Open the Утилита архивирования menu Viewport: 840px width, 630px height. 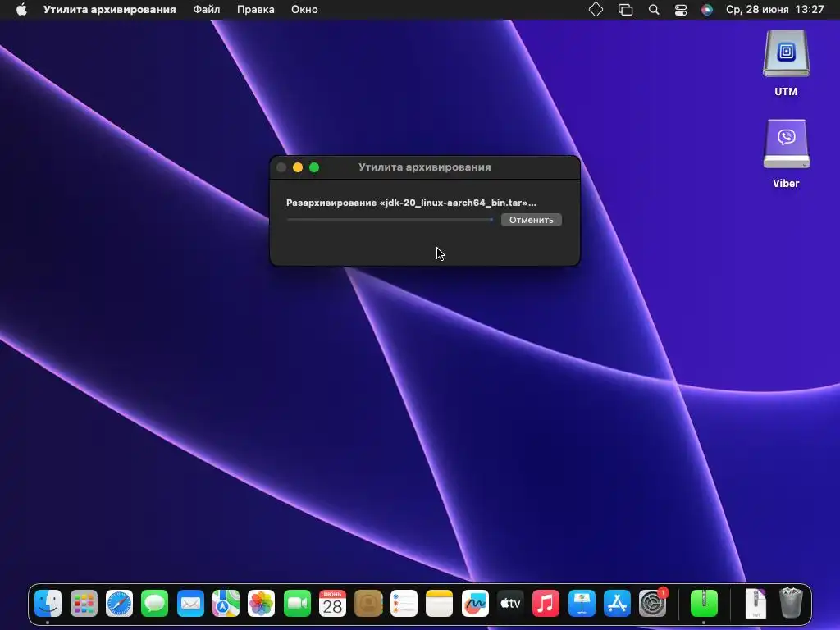coord(109,10)
